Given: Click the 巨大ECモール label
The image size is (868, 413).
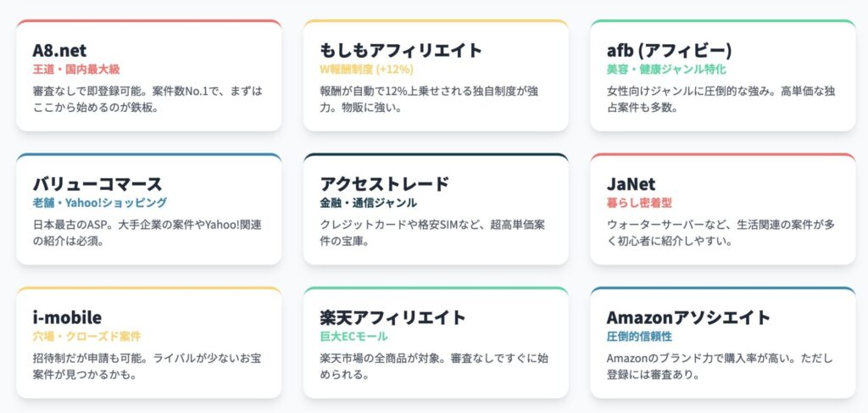Looking at the screenshot, I should coord(353,336).
